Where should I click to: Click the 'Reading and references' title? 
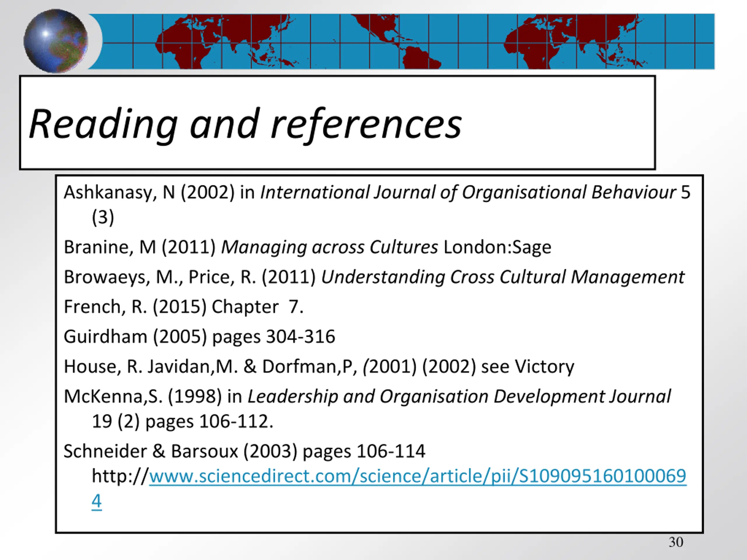(245, 124)
